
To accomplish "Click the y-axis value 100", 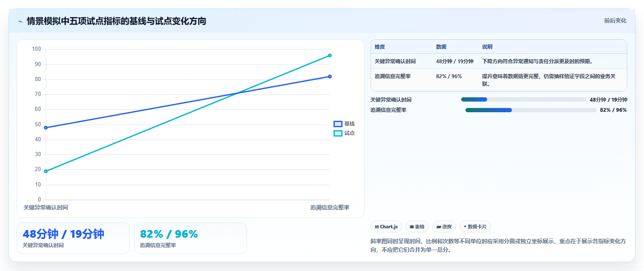I will coord(37,49).
